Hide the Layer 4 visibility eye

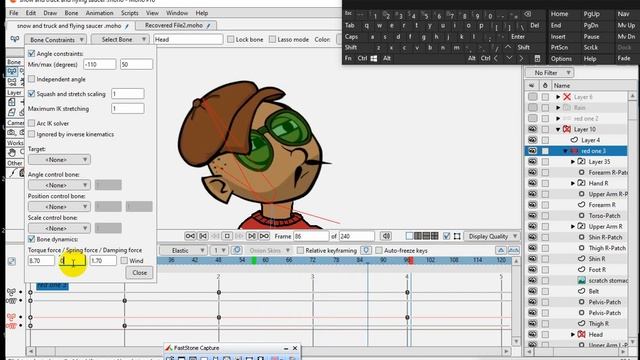point(532,140)
